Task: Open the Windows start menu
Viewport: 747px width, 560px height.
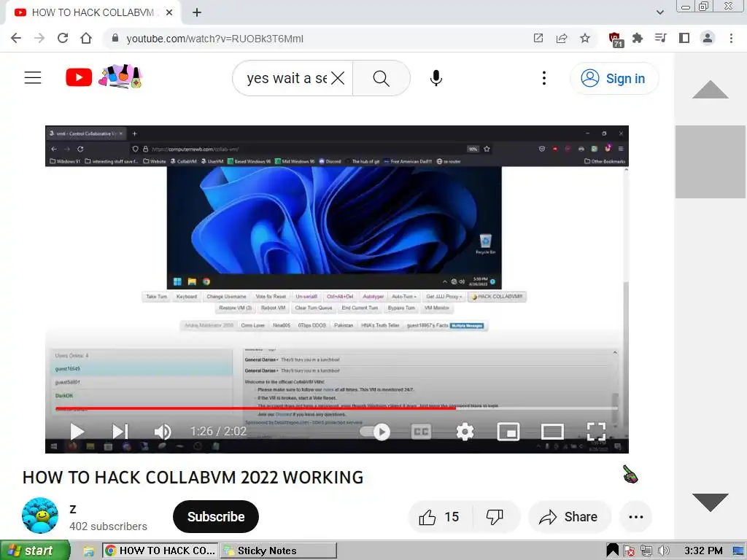Action: click(35, 551)
